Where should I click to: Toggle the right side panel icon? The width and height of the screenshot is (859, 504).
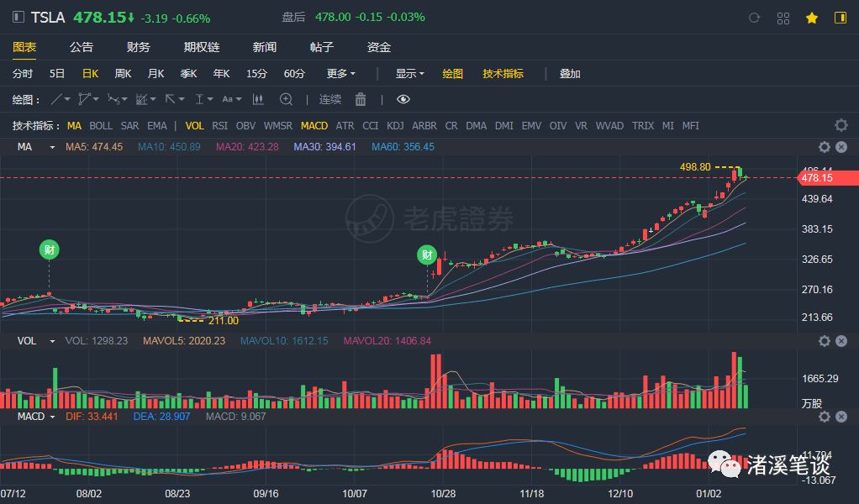pos(841,18)
